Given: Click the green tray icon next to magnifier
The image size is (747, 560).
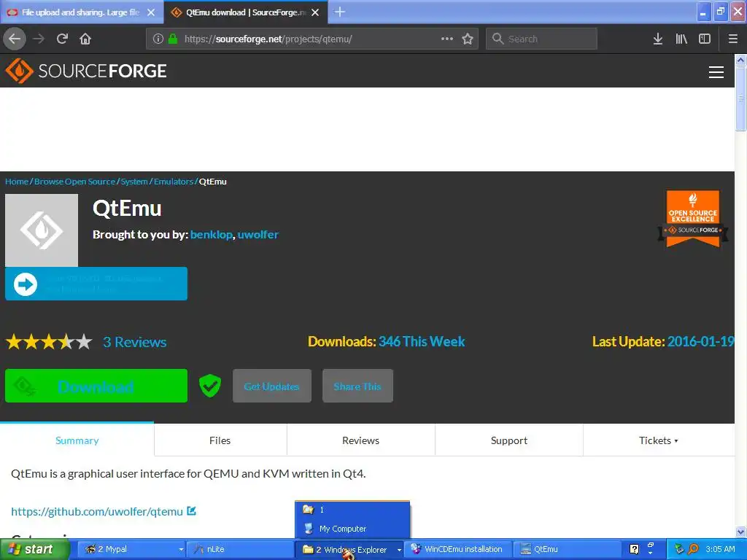Looking at the screenshot, I should click(679, 549).
